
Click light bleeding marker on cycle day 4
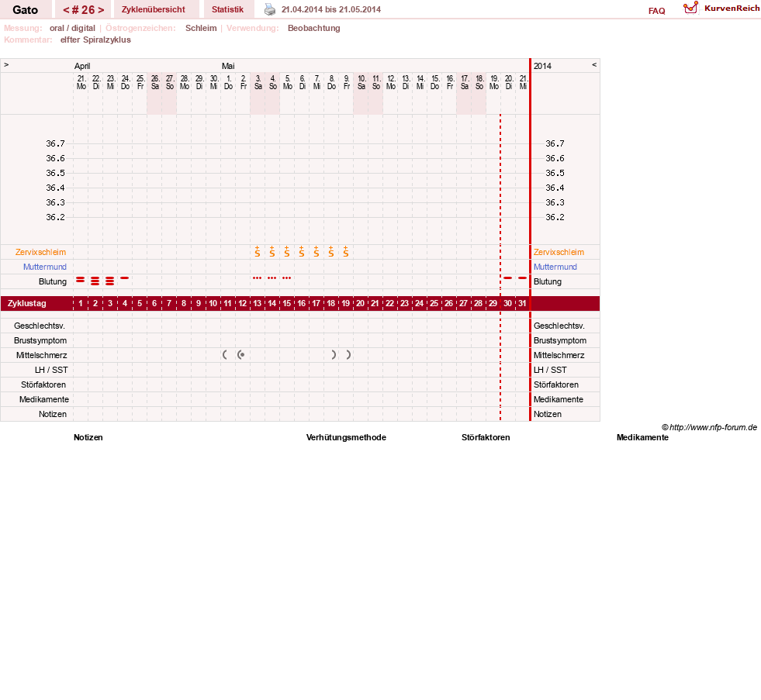(124, 278)
